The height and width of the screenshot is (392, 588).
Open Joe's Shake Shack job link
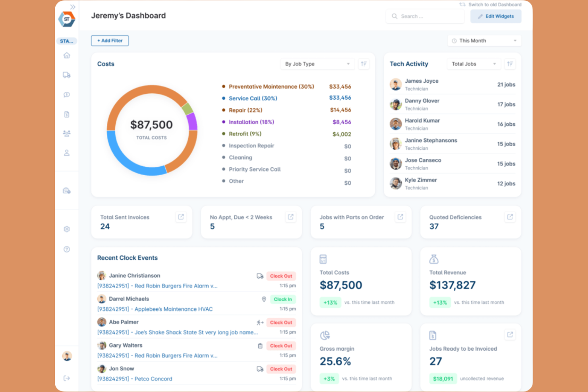[178, 332]
